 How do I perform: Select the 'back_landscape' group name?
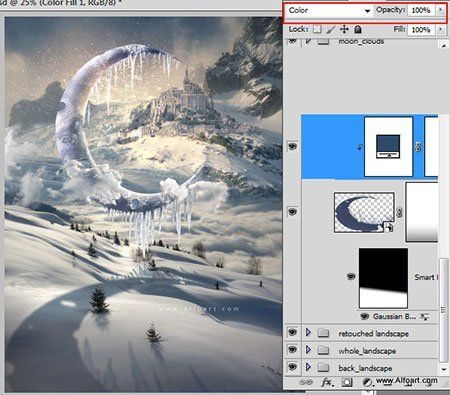365,368
